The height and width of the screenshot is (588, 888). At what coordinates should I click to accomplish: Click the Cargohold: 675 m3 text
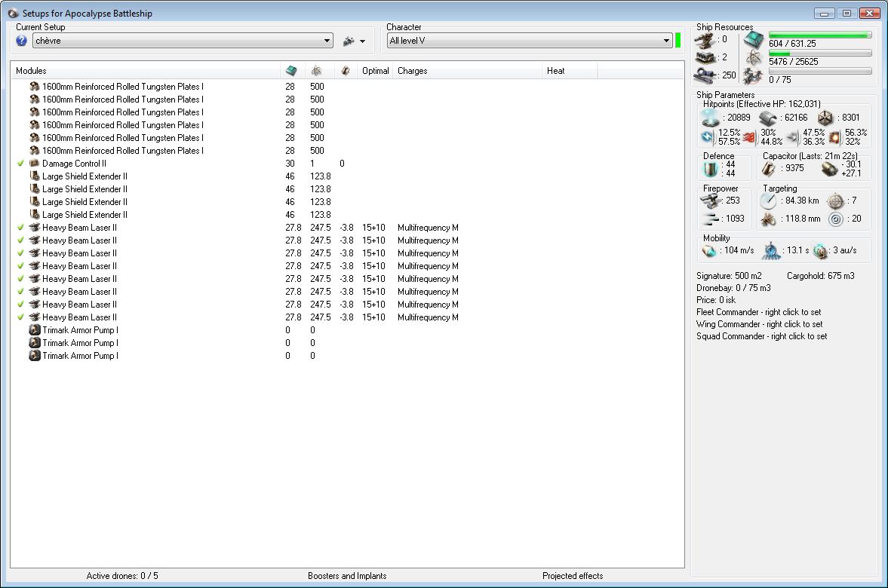pyautogui.click(x=821, y=276)
